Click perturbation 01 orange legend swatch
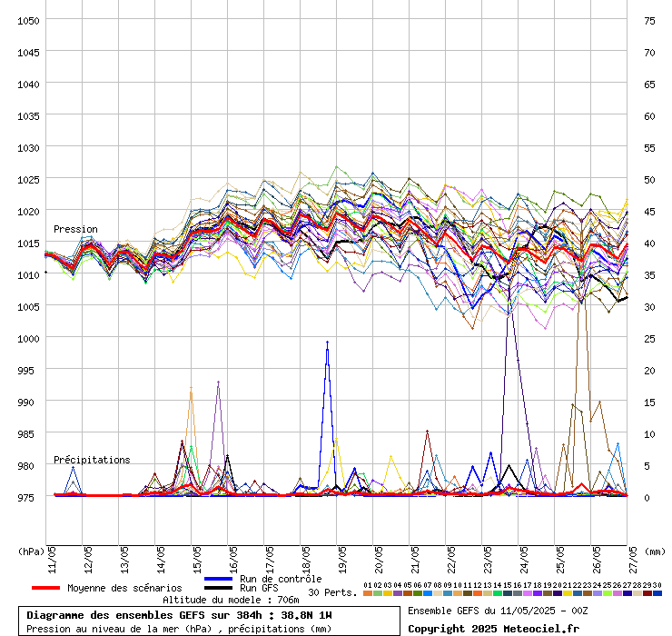672x636 pixels. [x=367, y=593]
